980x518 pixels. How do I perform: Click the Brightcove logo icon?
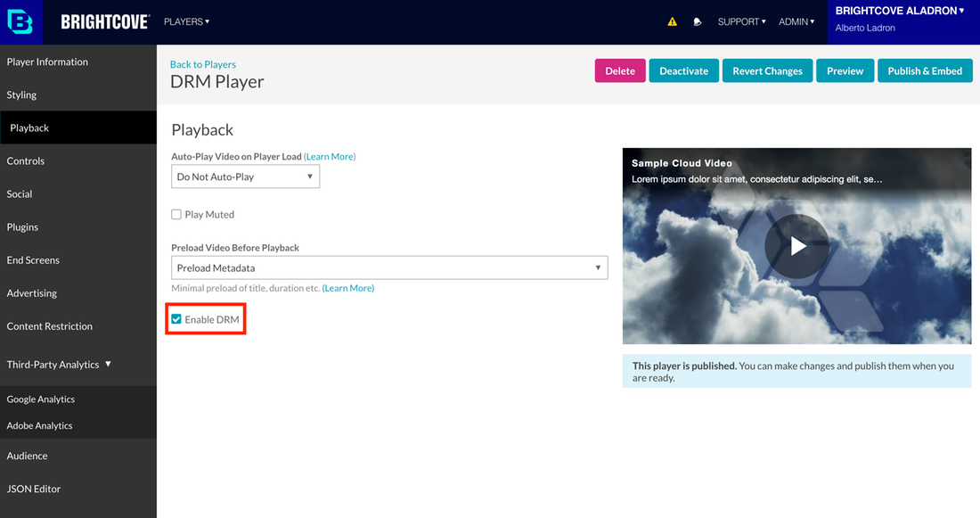20,22
